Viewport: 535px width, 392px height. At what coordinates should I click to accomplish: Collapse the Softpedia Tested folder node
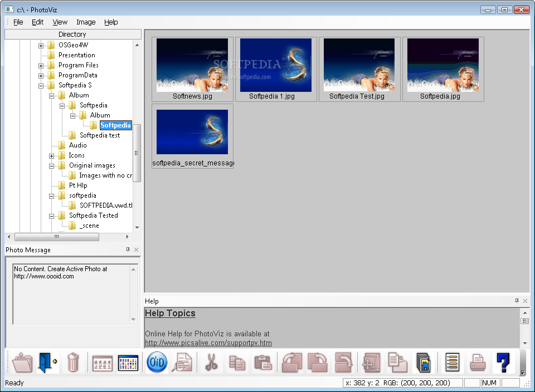(51, 216)
